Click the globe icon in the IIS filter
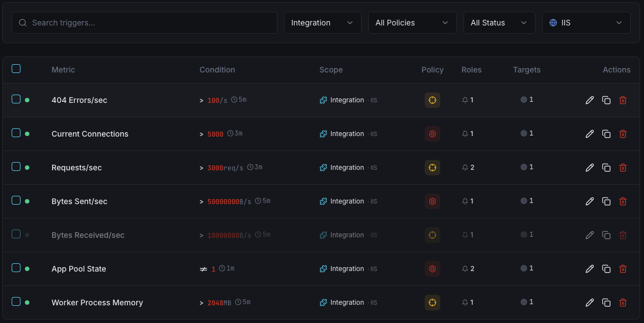644x323 pixels. coord(553,23)
